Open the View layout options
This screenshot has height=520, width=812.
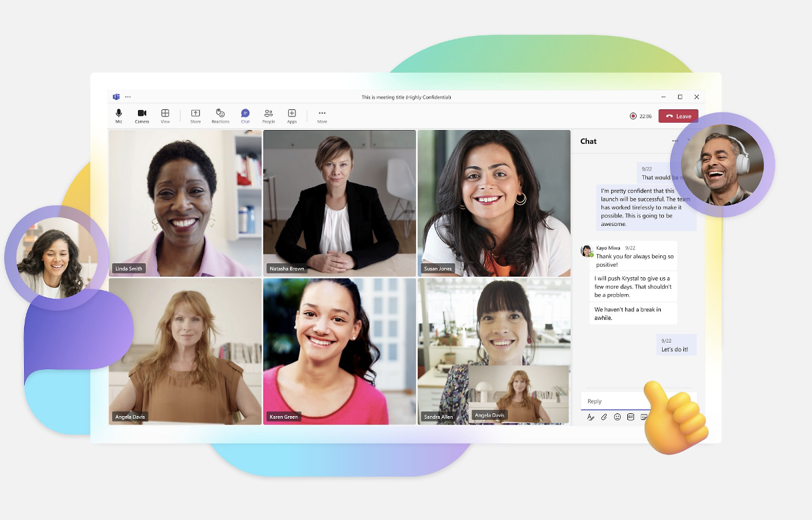pos(165,115)
